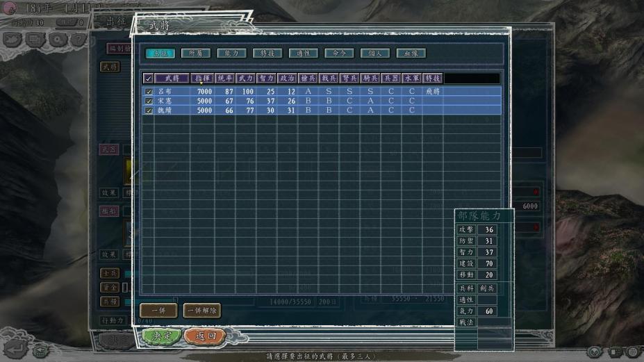The width and height of the screenshot is (644, 362).
Task: Click the pink faction emblem at the top left
Action: [9, 8]
